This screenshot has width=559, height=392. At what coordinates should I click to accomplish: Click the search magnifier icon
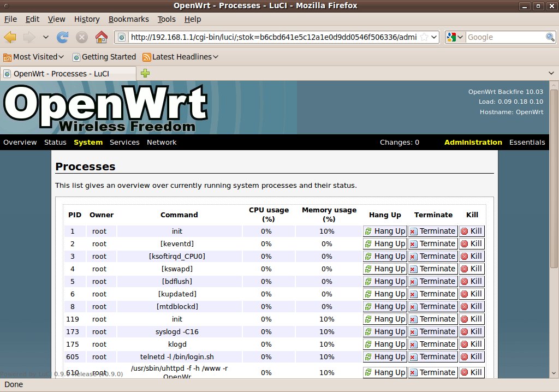550,37
